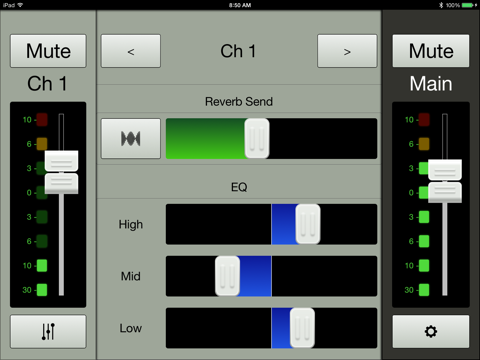The height and width of the screenshot is (360, 480).
Task: Open the mixer faders icon button below Ch 1
Action: (x=48, y=332)
